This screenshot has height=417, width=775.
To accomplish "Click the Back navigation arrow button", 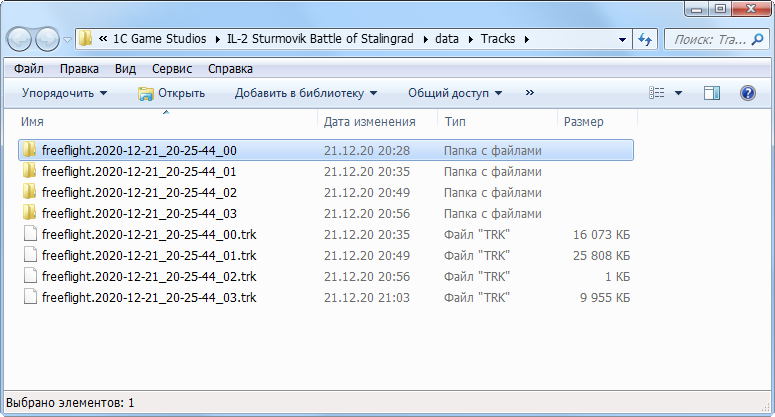I will pos(21,40).
